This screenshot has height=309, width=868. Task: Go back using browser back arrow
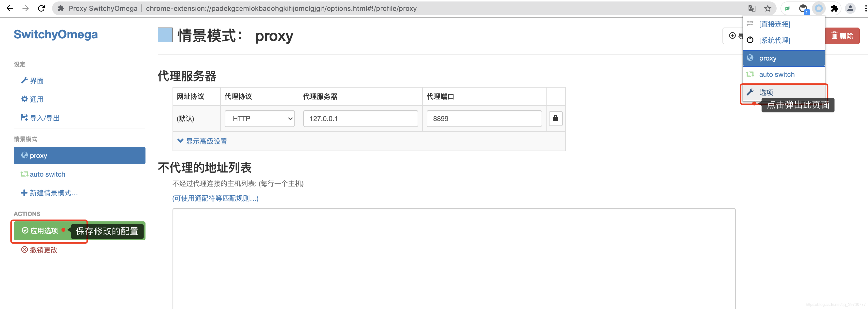(10, 8)
